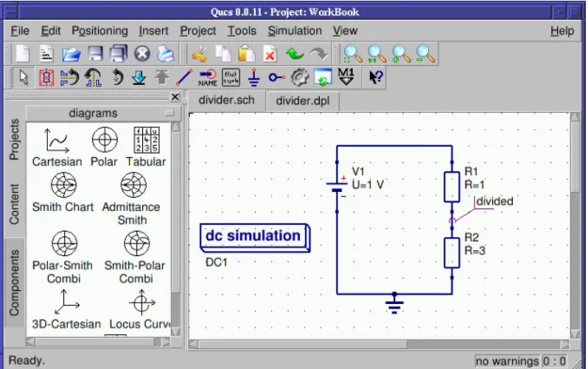Print the document icon
This screenshot has height=369, width=588.
pos(166,54)
